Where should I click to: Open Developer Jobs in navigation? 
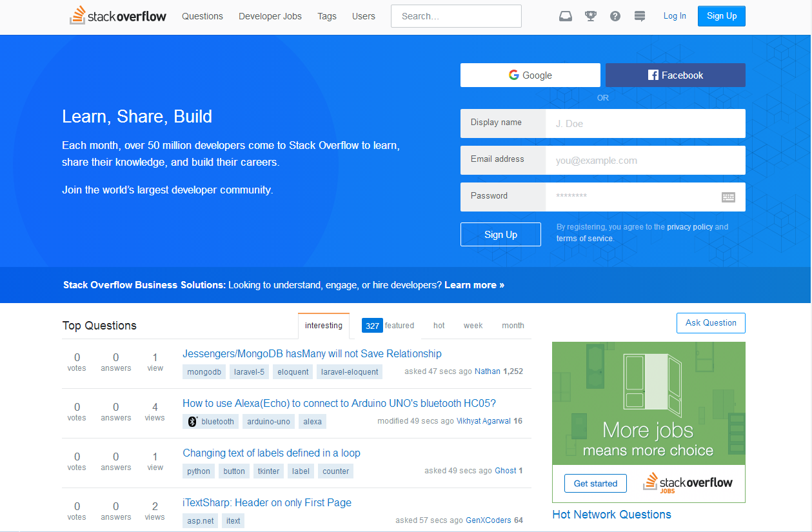click(x=270, y=16)
